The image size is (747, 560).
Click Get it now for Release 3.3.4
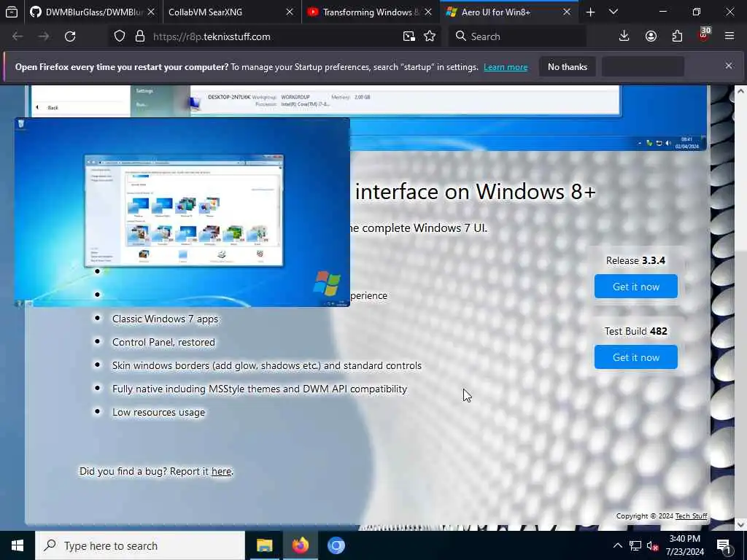pos(635,286)
